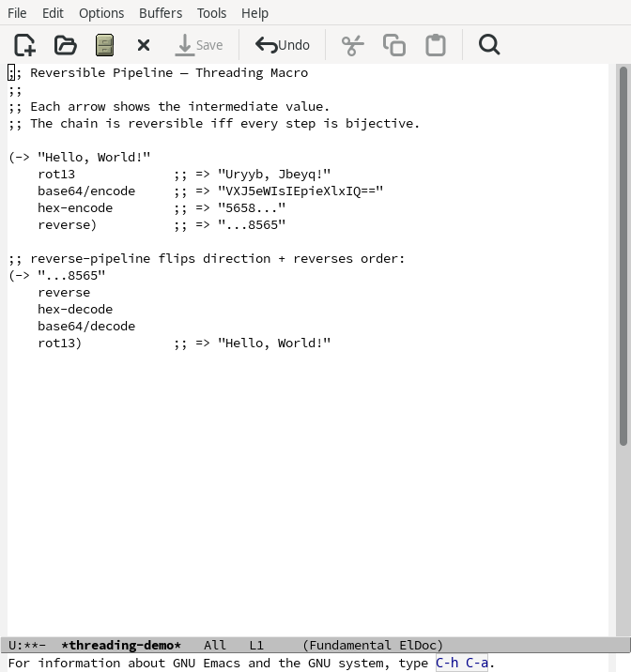
Task: Click the Fundamental major mode indicator
Action: pos(350,645)
